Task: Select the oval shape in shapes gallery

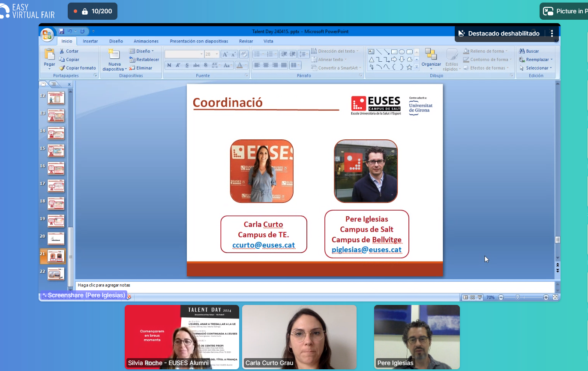Action: (402, 51)
